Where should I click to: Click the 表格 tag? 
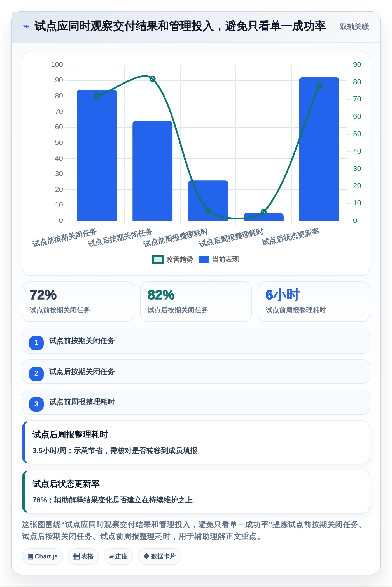pos(83,556)
